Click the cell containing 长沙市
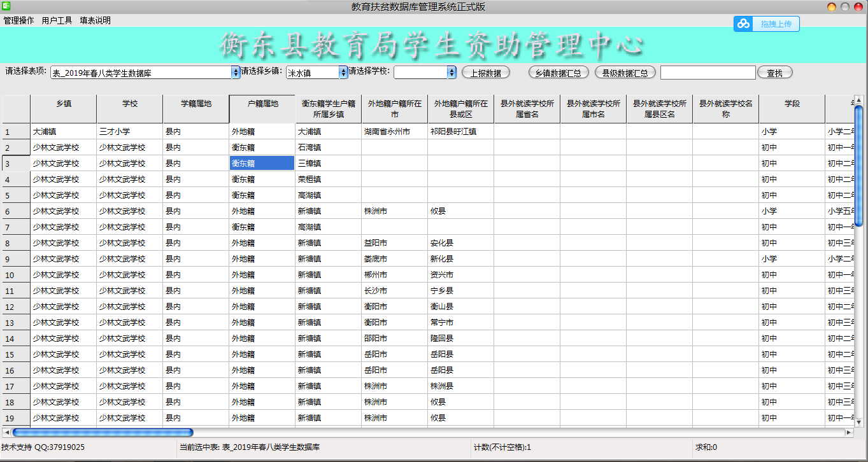The height and width of the screenshot is (462, 868). point(395,291)
